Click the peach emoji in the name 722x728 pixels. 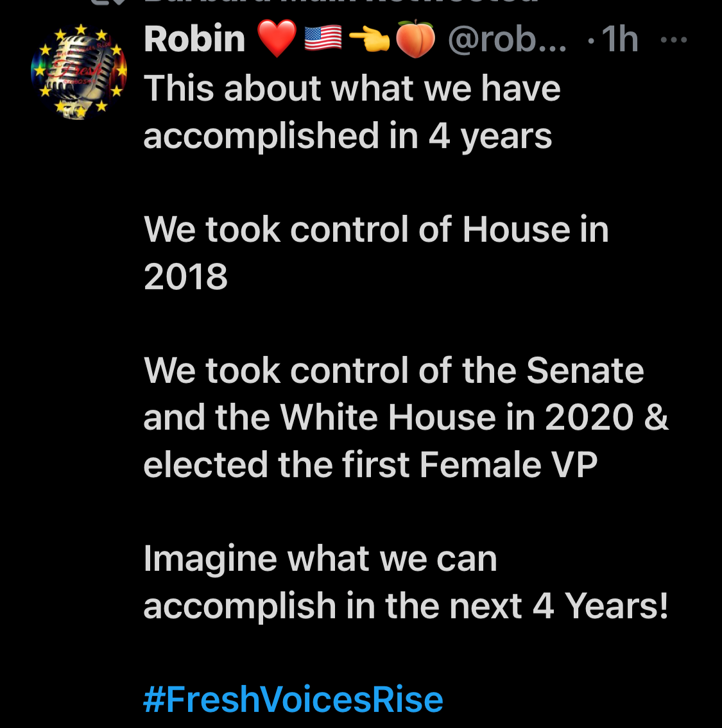tap(415, 38)
